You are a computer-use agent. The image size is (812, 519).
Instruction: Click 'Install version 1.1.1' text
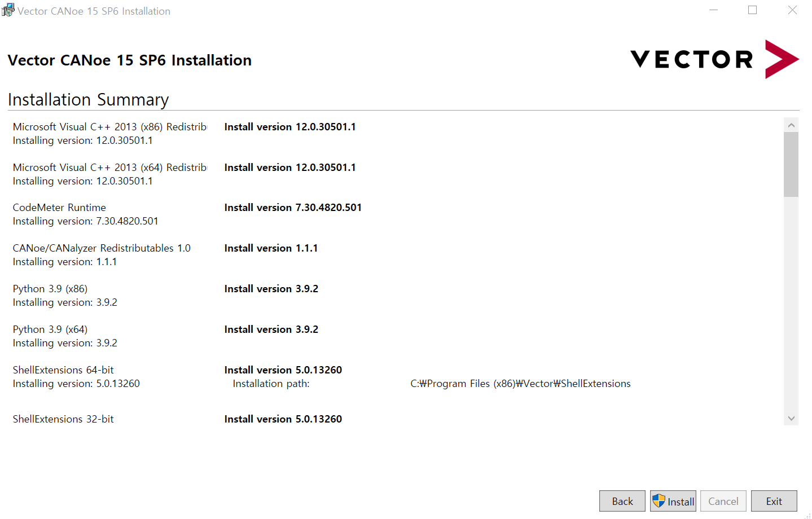coord(271,248)
